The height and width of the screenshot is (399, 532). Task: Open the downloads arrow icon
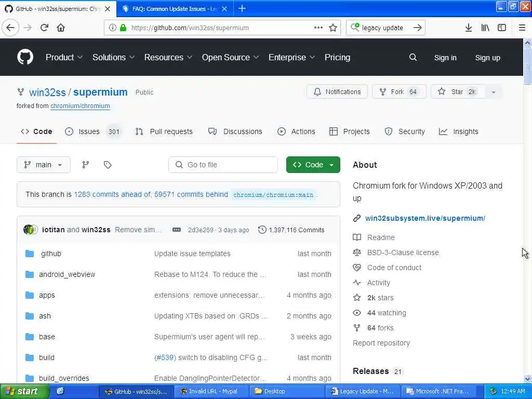pyautogui.click(x=469, y=28)
